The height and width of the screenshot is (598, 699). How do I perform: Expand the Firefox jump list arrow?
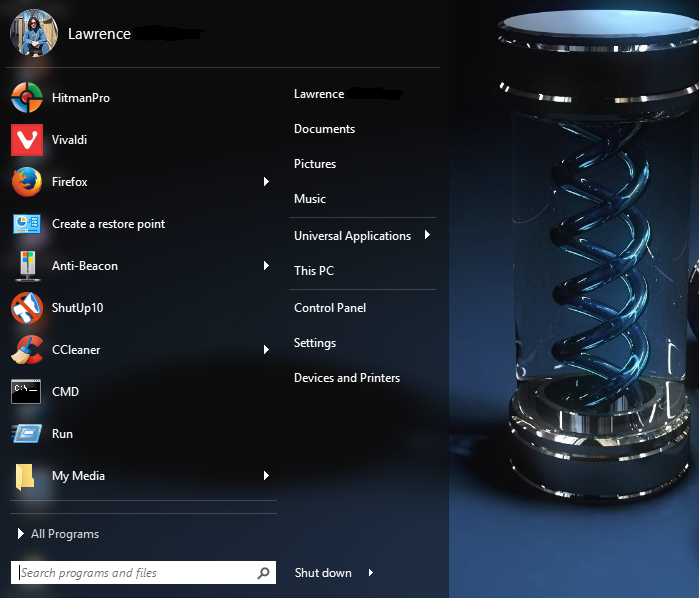pyautogui.click(x=266, y=181)
